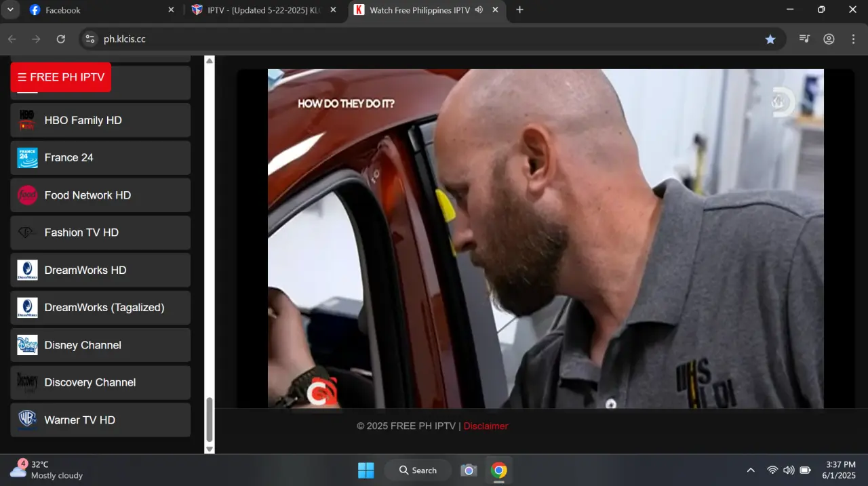Screen dimensions: 868x486
Task: Select the DreamWorks HD channel
Action: click(100, 270)
